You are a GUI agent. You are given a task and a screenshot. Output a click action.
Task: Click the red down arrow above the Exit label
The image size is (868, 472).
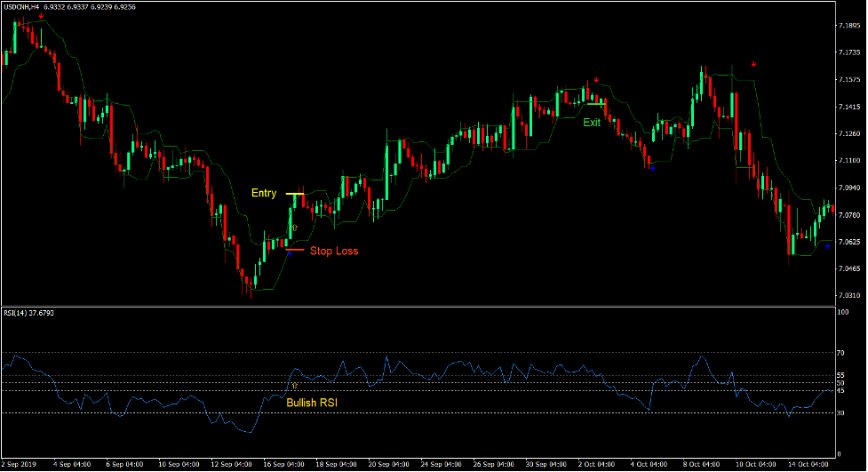point(597,81)
